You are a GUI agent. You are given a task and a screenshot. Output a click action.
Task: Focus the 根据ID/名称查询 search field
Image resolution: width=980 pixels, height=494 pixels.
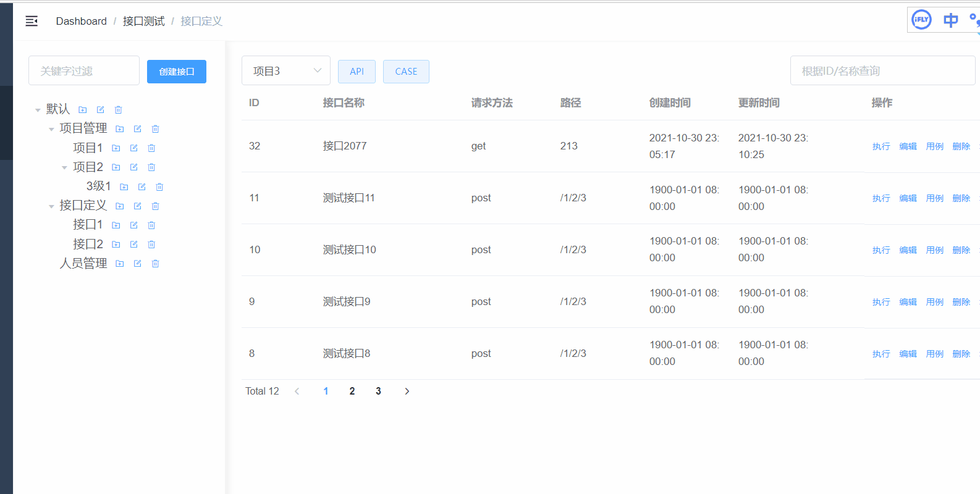point(882,71)
